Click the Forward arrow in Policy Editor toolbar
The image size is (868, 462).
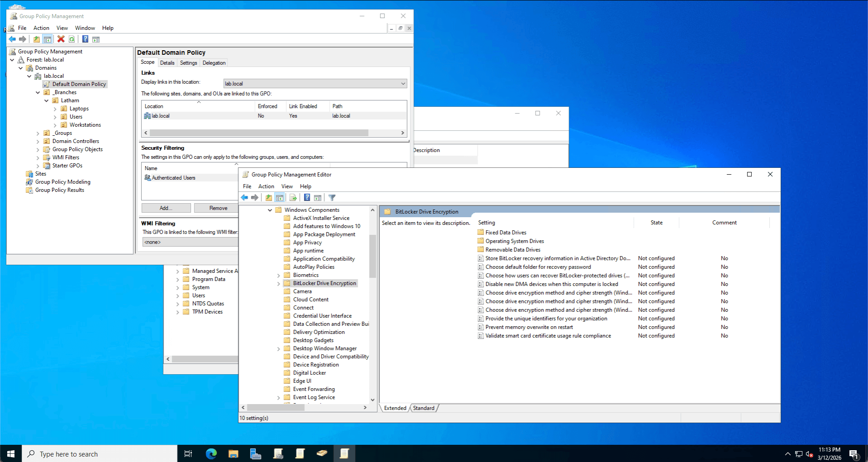coord(255,198)
